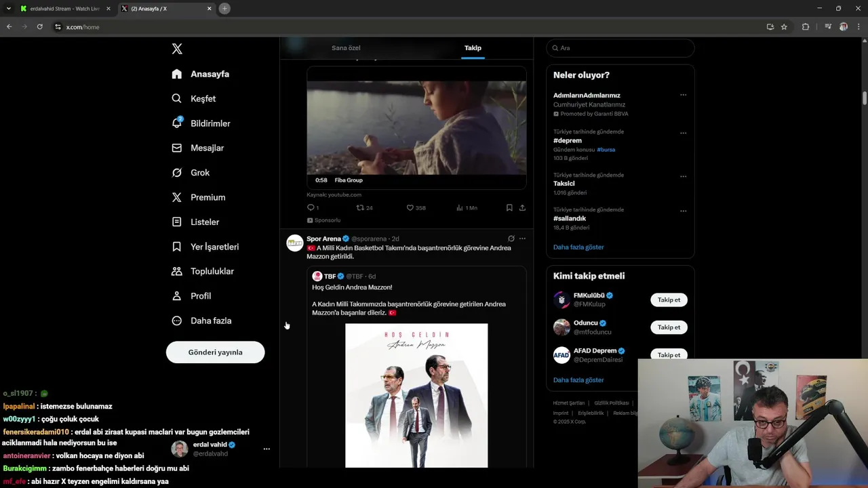Image resolution: width=868 pixels, height=488 pixels.
Task: Bookmark the sponsored video post
Action: [x=509, y=207]
